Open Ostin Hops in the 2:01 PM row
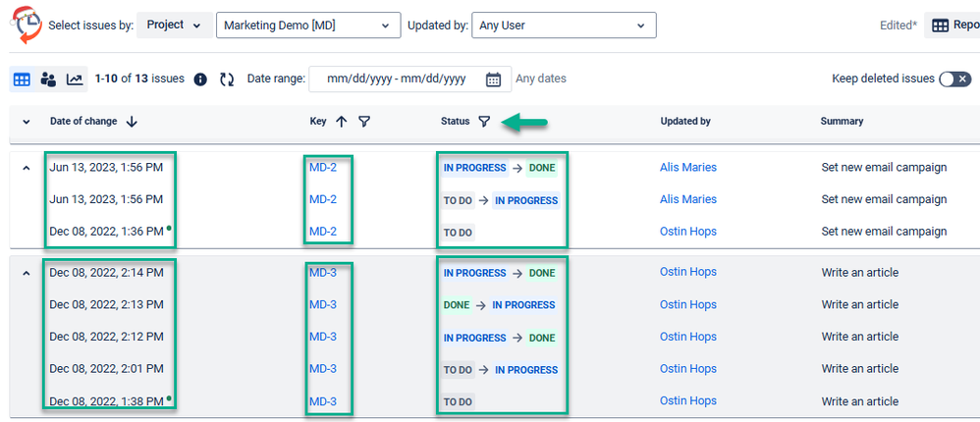 click(688, 369)
